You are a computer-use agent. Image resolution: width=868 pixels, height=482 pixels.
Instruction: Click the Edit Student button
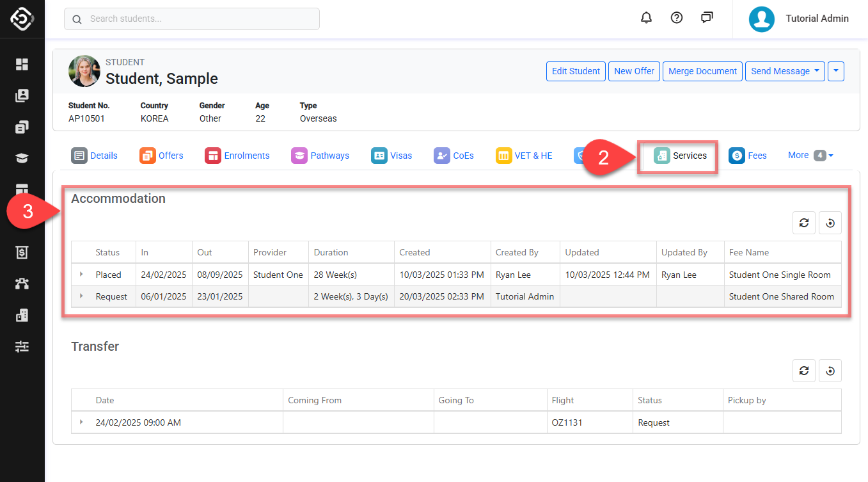(x=576, y=71)
